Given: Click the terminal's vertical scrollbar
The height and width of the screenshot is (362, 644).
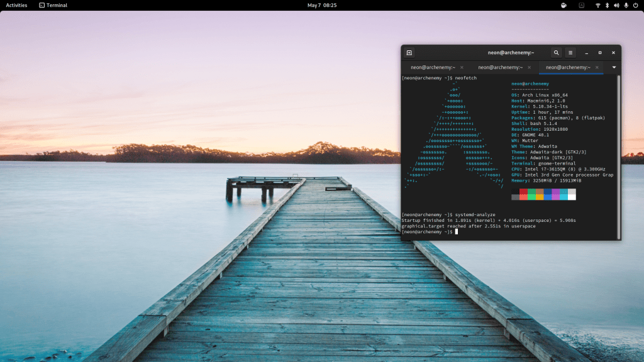Looking at the screenshot, I should click(x=618, y=157).
